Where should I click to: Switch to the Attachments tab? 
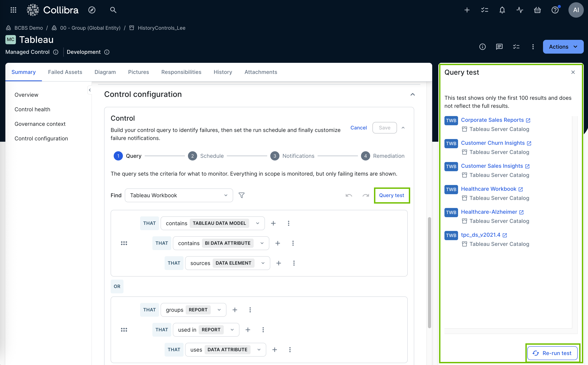(x=261, y=72)
